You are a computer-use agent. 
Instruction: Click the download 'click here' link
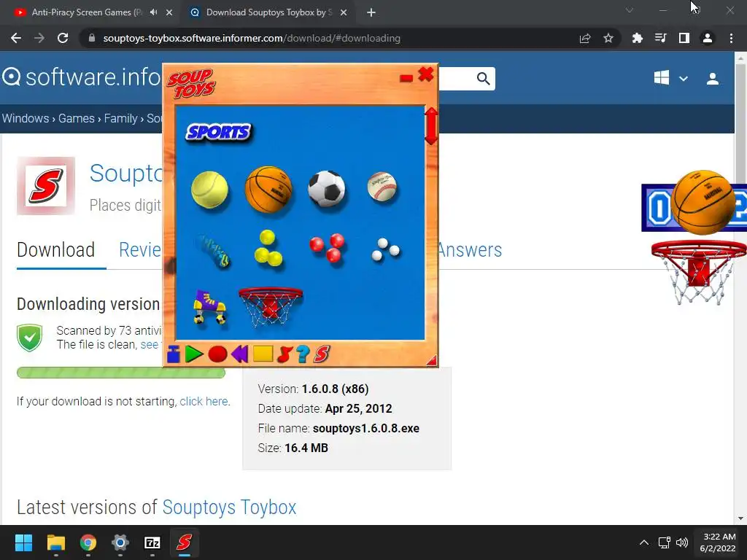[x=204, y=402]
